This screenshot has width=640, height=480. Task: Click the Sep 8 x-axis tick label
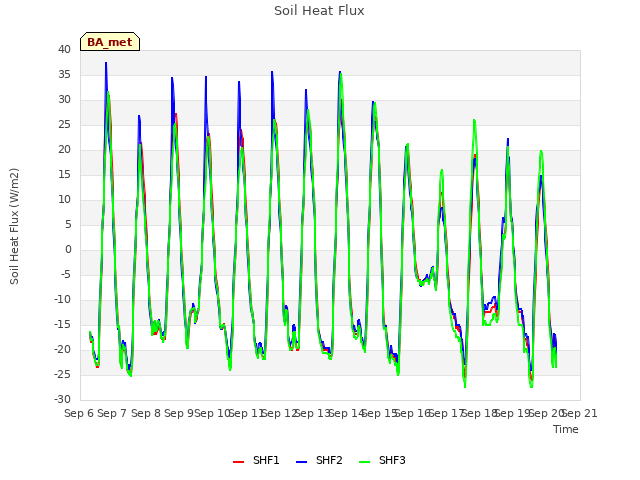pos(146,413)
